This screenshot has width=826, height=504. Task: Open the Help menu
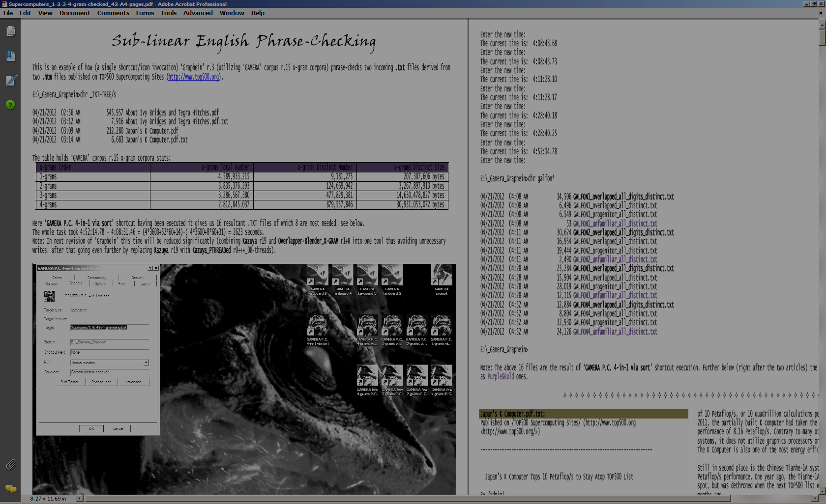(258, 13)
